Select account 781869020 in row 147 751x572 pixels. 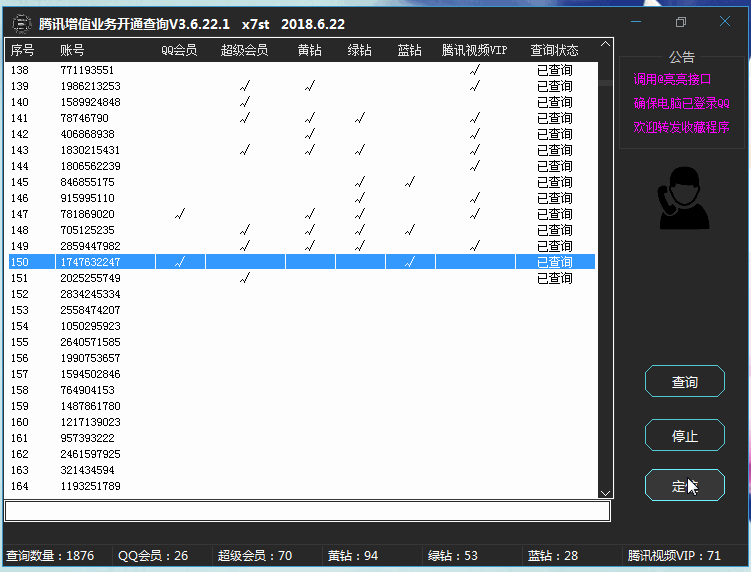pyautogui.click(x=87, y=214)
